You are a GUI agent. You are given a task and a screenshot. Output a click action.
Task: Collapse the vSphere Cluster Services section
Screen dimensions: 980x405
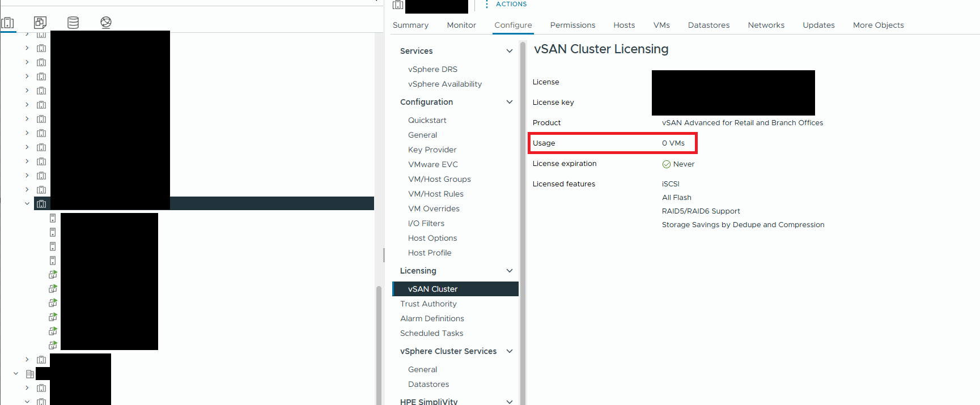pos(510,351)
